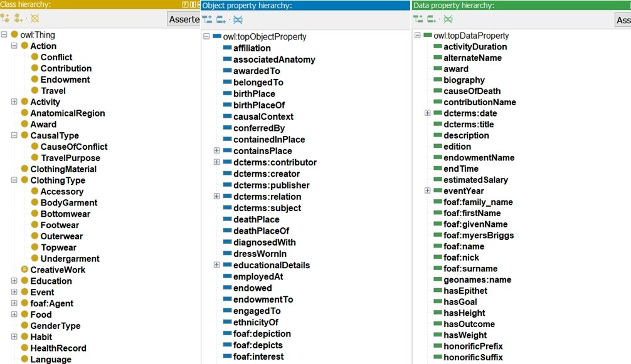Expand the eventYear data property
The width and height of the screenshot is (631, 364).
click(428, 190)
